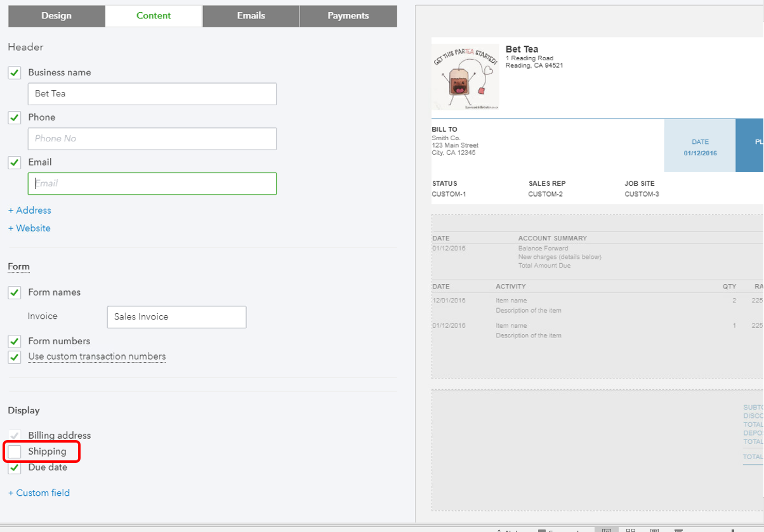Click the Phone No input field
The height and width of the screenshot is (532, 764).
point(152,139)
